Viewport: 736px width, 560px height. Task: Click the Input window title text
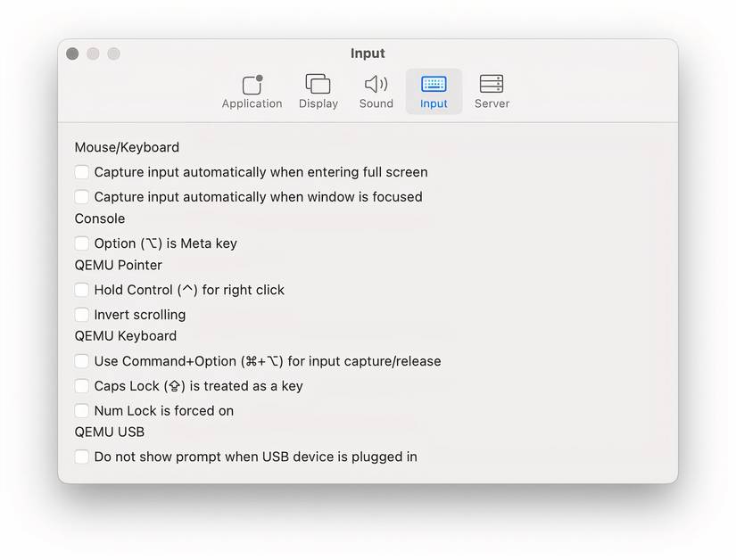tap(368, 54)
